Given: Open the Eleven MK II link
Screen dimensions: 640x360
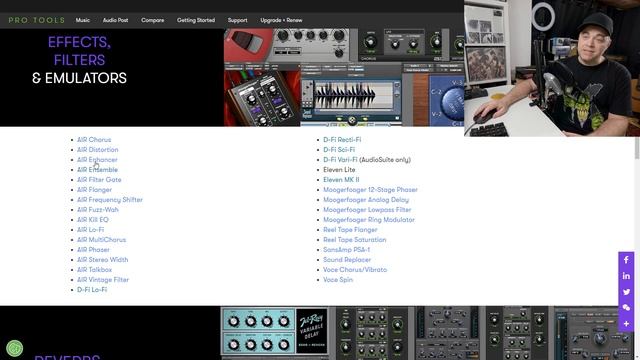Looking at the screenshot, I should coord(341,180).
